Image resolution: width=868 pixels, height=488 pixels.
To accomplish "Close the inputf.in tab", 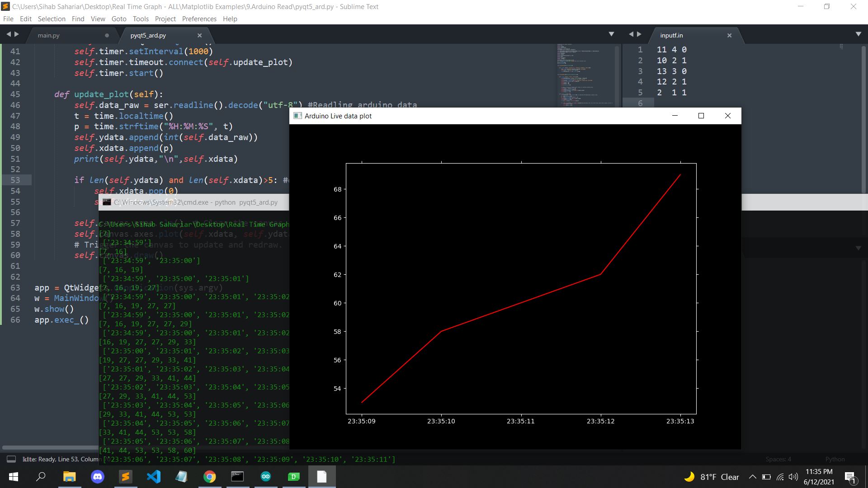I will click(729, 35).
